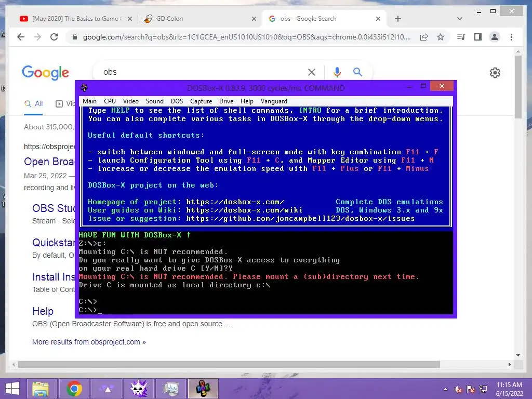The image size is (532, 399).
Task: Click the muted volume tray icon
Action: tap(458, 389)
